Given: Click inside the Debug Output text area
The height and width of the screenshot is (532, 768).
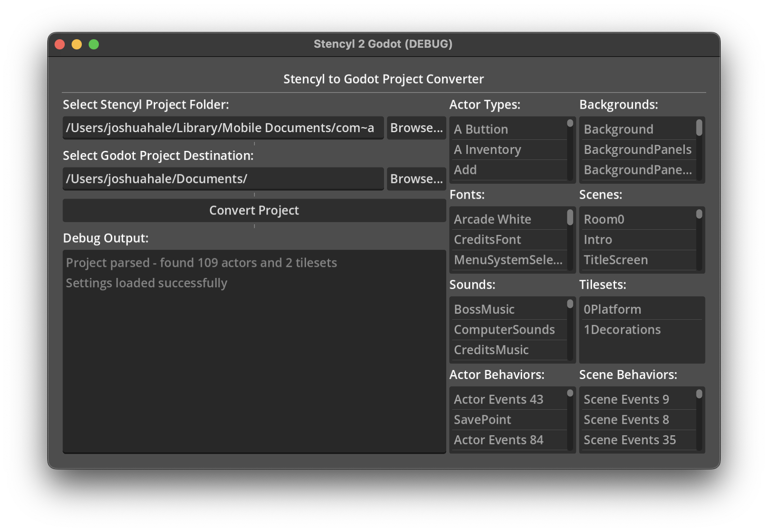Looking at the screenshot, I should tap(254, 351).
